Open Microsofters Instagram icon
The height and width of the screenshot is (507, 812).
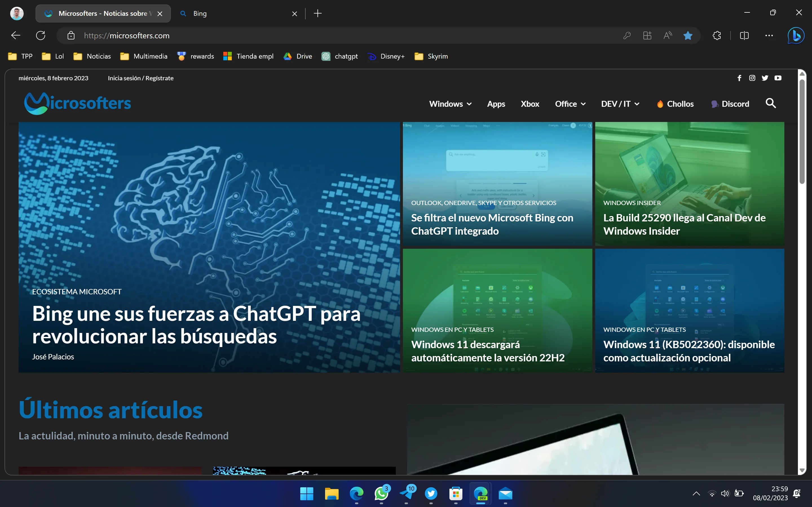pyautogui.click(x=752, y=78)
